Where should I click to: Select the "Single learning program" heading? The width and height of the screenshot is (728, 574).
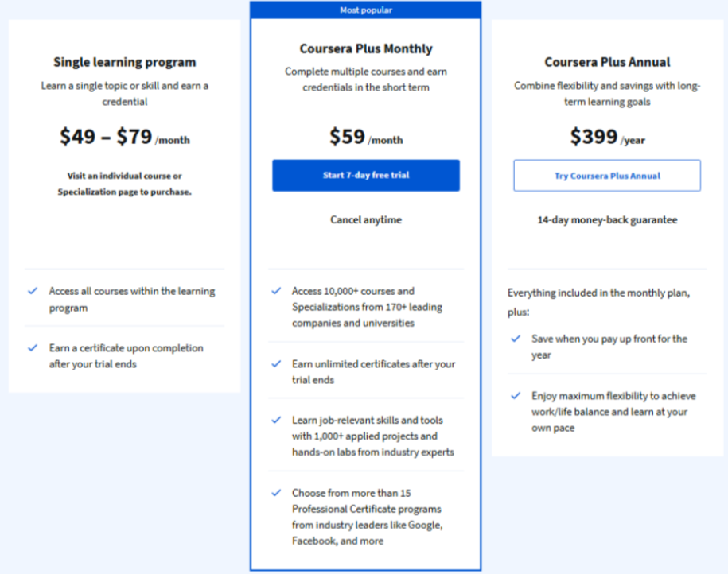click(124, 62)
